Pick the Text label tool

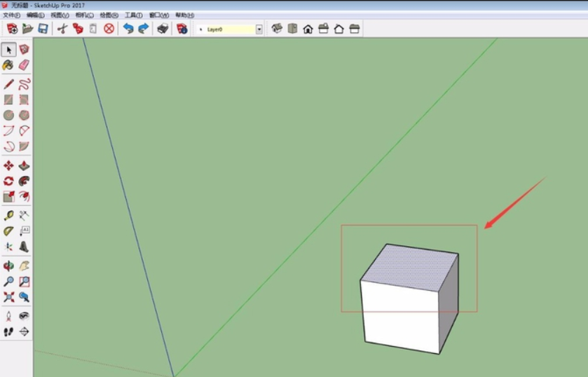tap(24, 231)
